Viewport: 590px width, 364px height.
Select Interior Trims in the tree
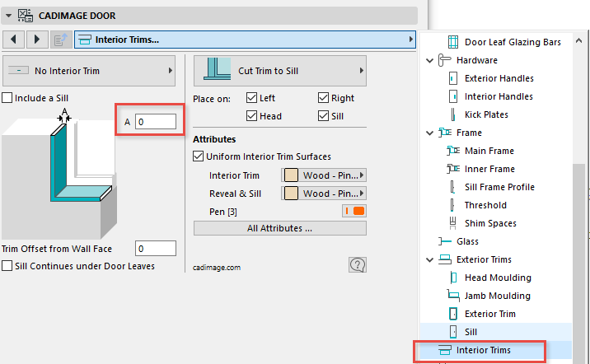(483, 350)
